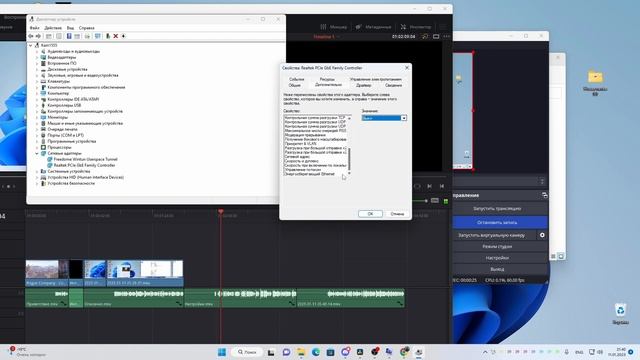Click Настройки in OBS controls
The image size is (640, 360).
(x=497, y=258)
